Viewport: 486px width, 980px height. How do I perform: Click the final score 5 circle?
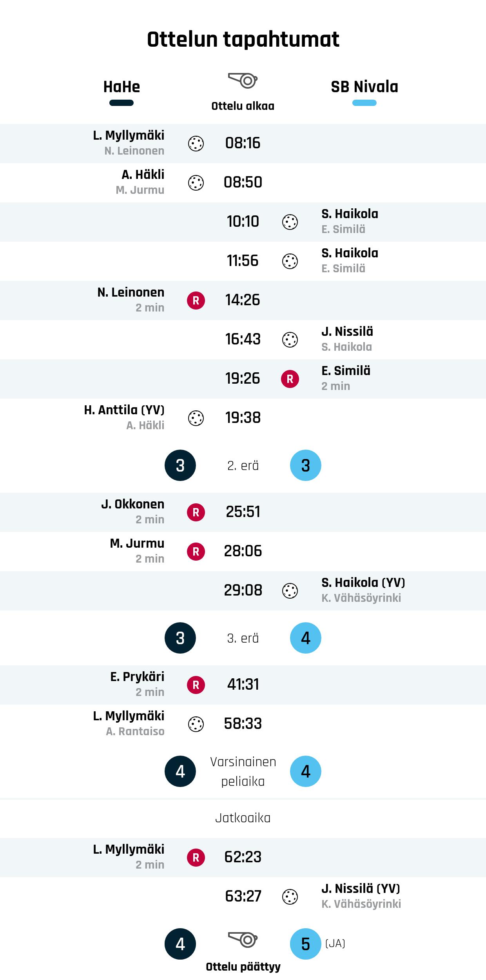pos(306,944)
